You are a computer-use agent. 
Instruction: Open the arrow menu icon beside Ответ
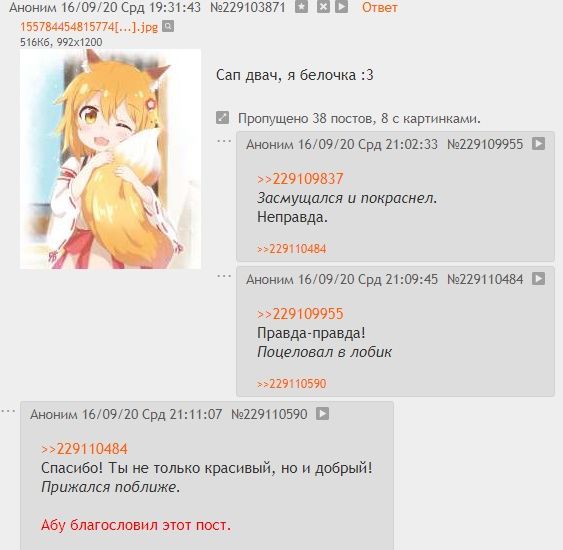(341, 6)
